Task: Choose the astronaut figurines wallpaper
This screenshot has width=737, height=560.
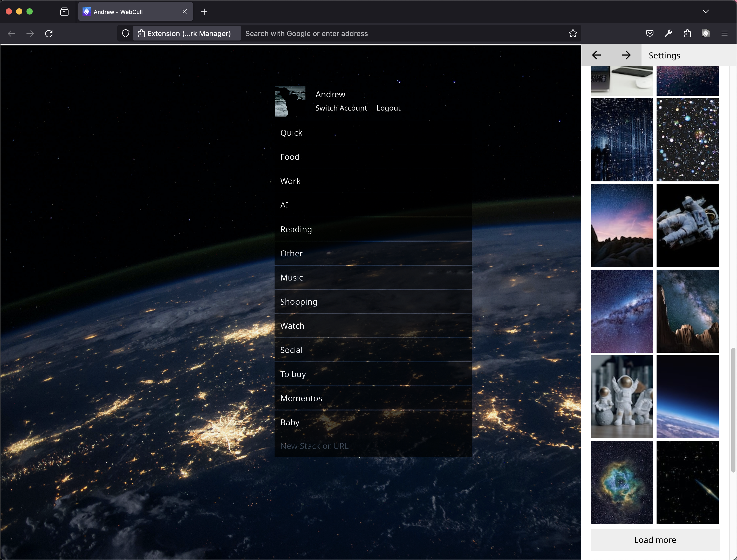Action: pyautogui.click(x=622, y=397)
